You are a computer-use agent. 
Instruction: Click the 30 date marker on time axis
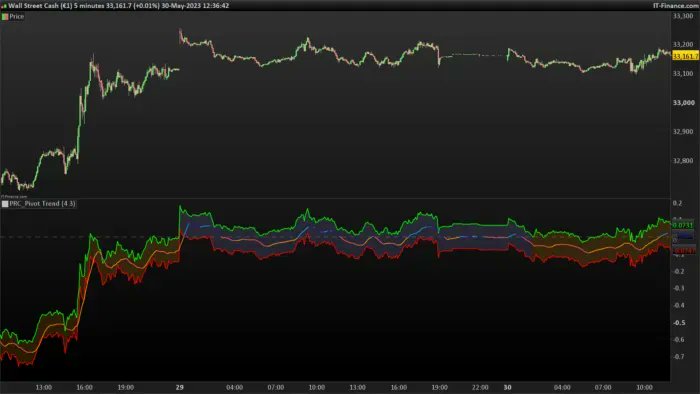coord(508,387)
